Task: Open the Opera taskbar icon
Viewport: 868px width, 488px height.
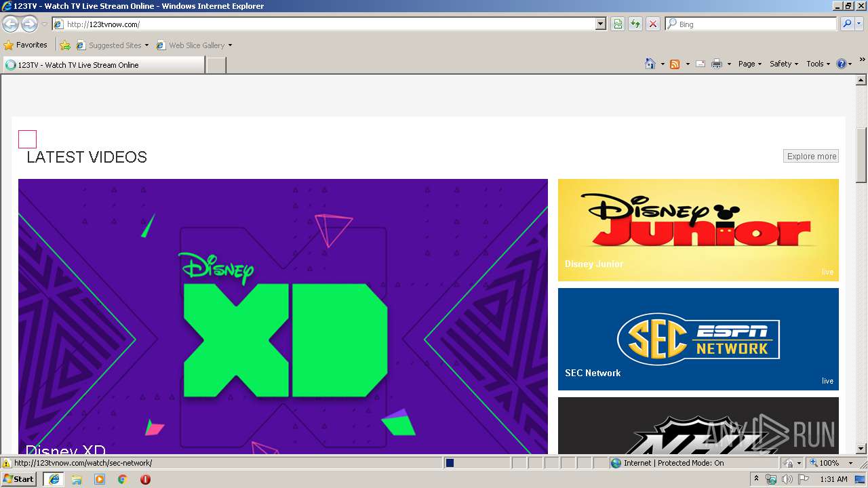Action: (x=145, y=479)
